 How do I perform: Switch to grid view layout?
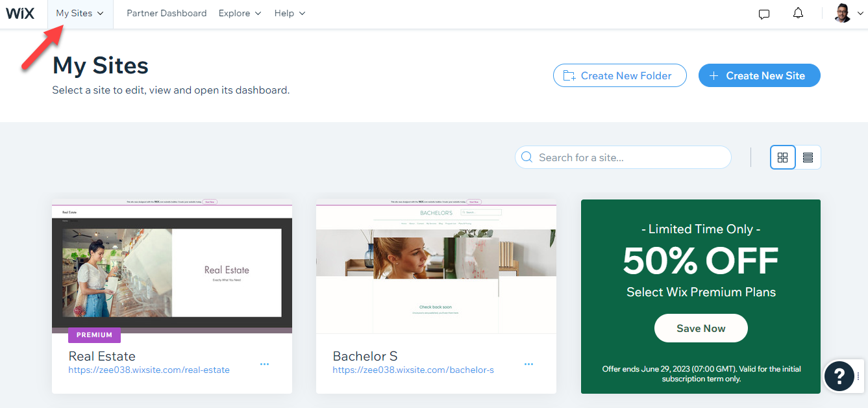click(782, 157)
